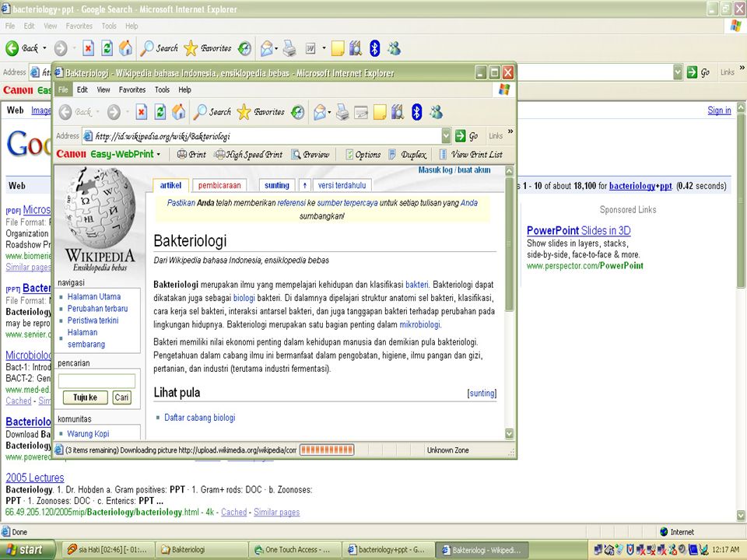Image resolution: width=747 pixels, height=560 pixels.
Task: Expand address bar dropdown in Wikipedia window
Action: coord(446,136)
